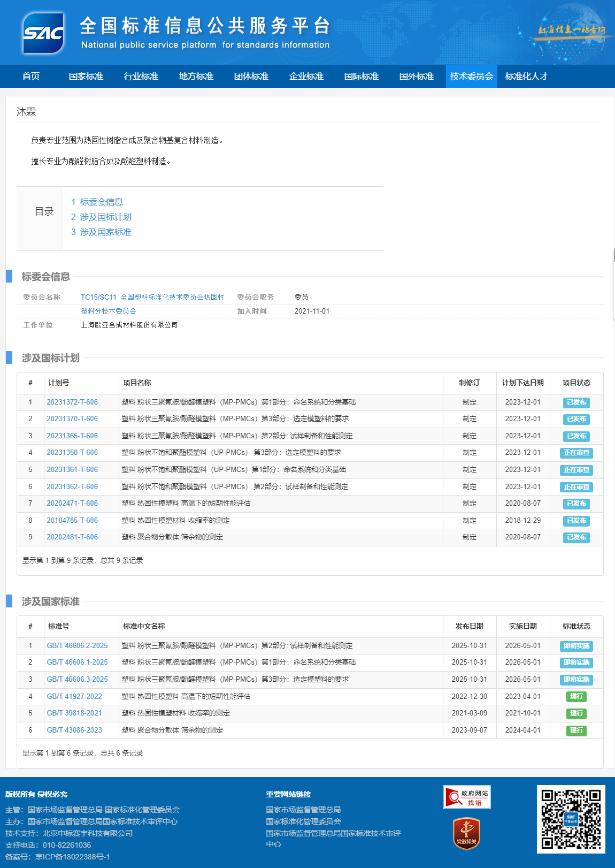Open plan number 20231372-T-606
The height and width of the screenshot is (868, 615).
coord(72,402)
